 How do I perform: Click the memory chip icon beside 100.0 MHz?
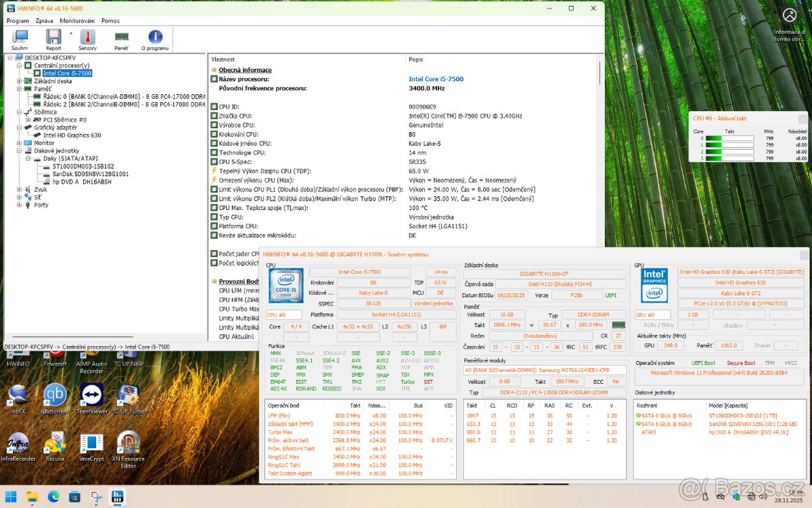[618, 325]
